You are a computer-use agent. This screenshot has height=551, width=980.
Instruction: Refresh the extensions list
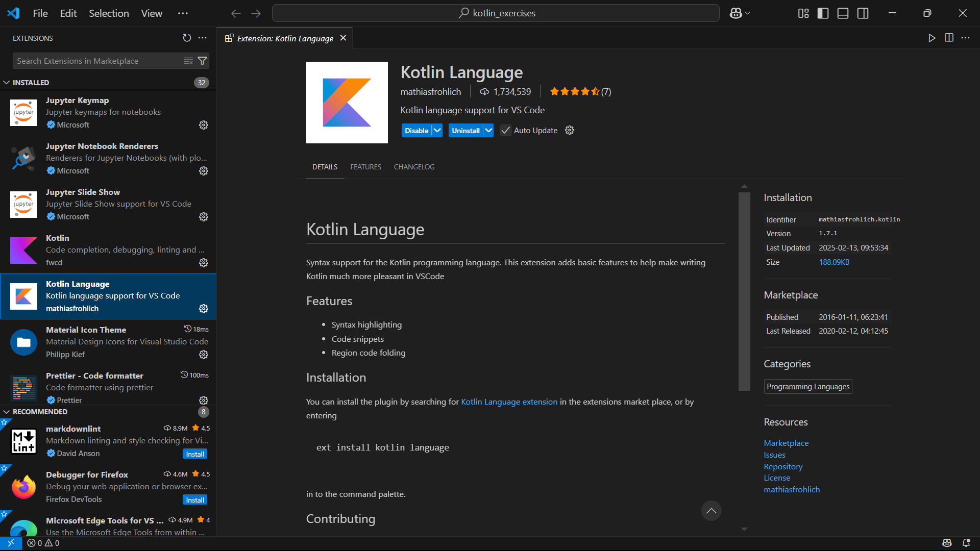click(187, 38)
